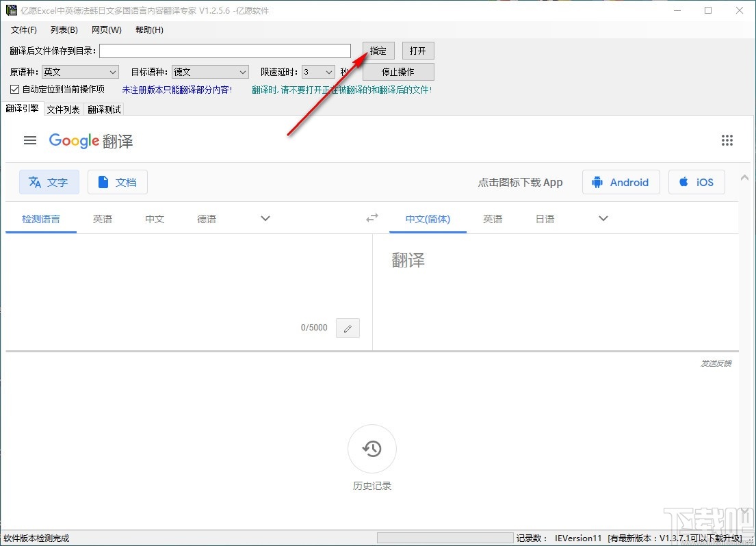Open the 帮助(H) menu
The height and width of the screenshot is (546, 756).
coord(148,29)
